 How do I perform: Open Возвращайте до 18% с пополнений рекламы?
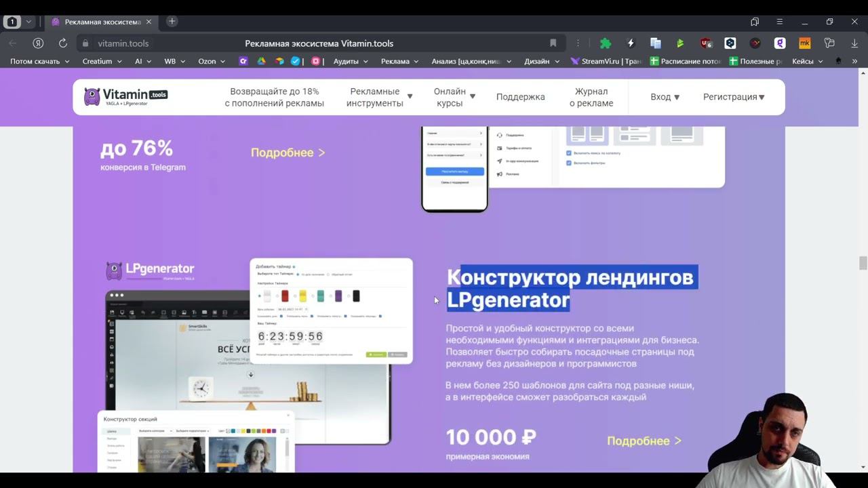pyautogui.click(x=275, y=97)
